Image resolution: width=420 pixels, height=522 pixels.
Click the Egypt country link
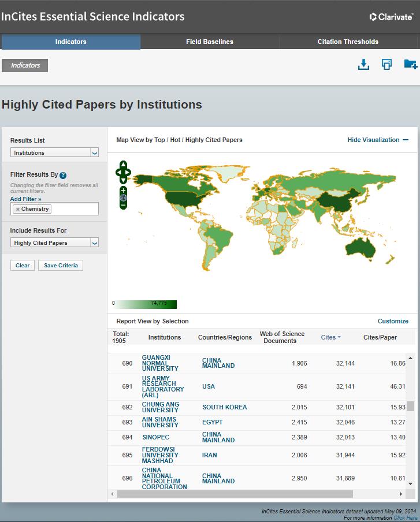(x=212, y=422)
